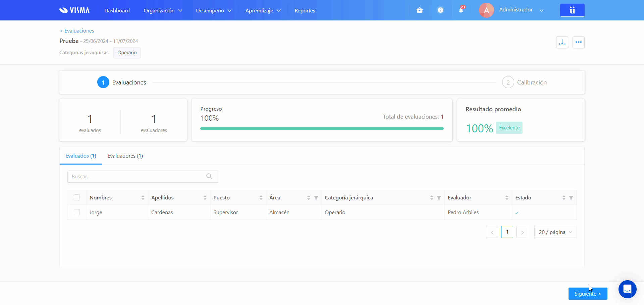The image size is (644, 305).
Task: Check the Jorge Cardenas row checkbox
Action: (77, 212)
